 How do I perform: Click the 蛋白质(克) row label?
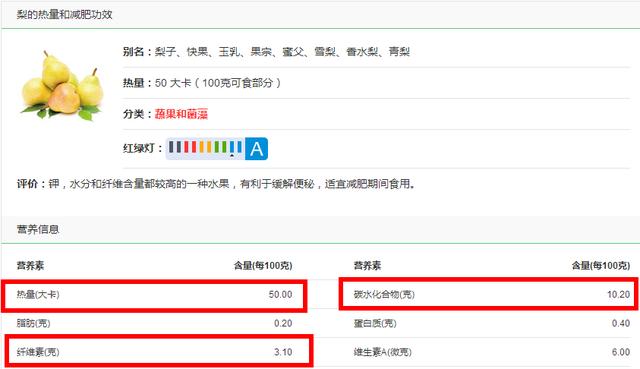point(375,324)
